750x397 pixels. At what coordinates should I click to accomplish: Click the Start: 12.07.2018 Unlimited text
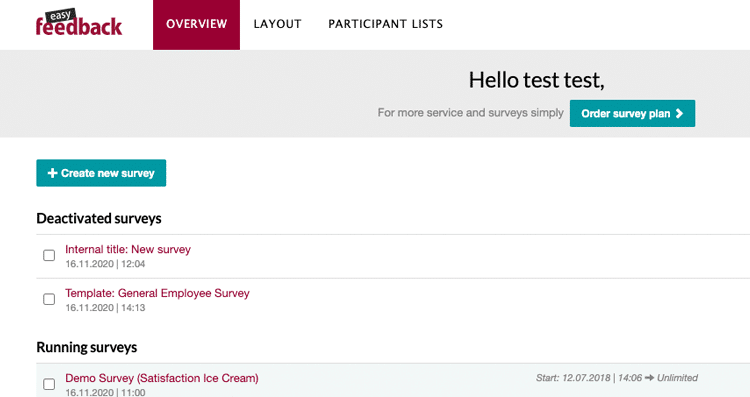tap(617, 378)
